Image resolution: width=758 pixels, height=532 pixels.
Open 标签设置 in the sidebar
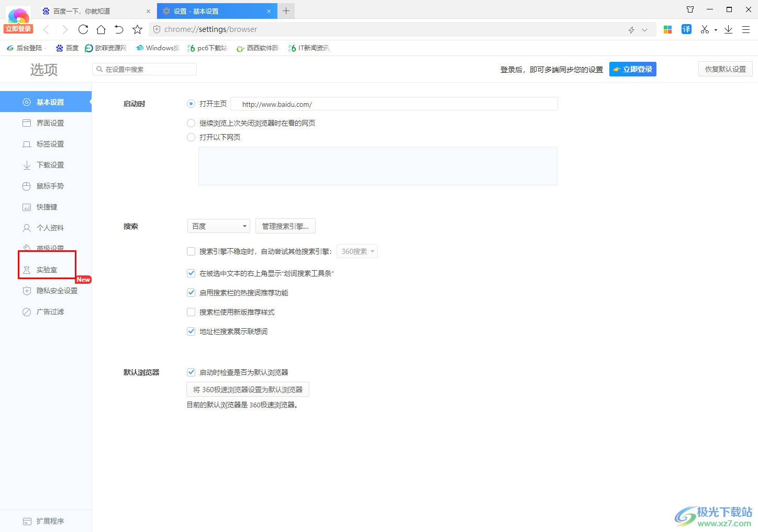click(x=46, y=144)
